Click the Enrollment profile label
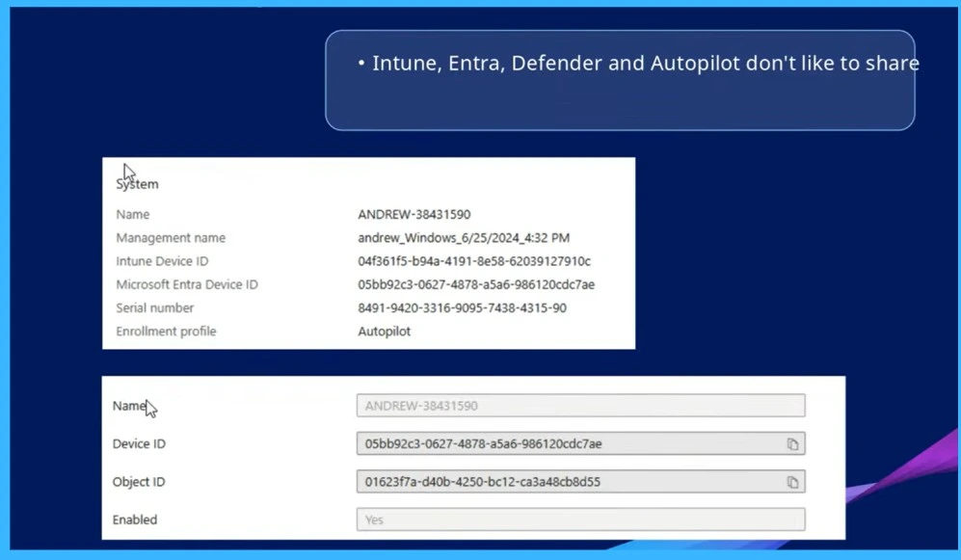The image size is (961, 560). pos(166,331)
